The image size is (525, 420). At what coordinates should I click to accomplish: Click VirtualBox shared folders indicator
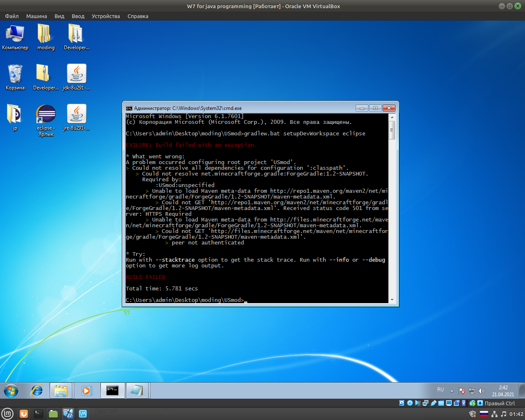[441, 403]
